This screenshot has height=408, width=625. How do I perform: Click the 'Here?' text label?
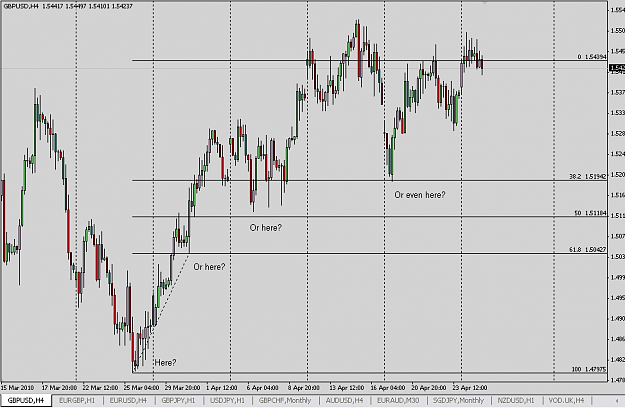[165, 363]
